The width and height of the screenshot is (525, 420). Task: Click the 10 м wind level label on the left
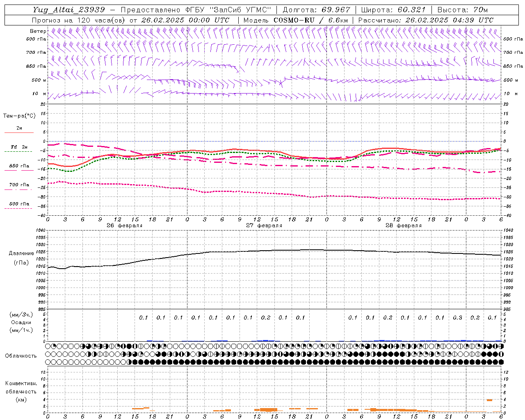(39, 94)
